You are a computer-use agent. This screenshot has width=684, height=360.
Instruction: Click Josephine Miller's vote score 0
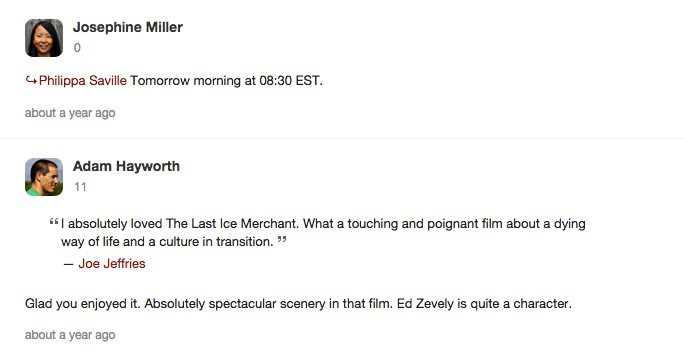pos(77,48)
